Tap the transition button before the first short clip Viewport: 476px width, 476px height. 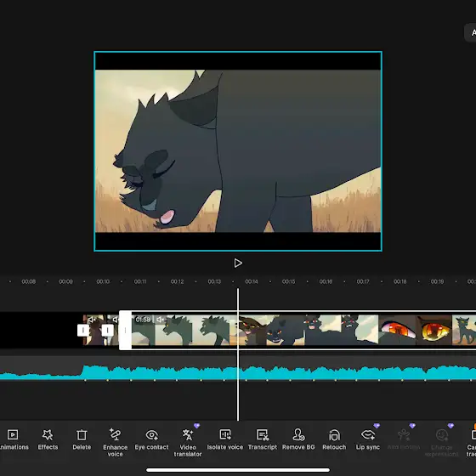click(83, 331)
